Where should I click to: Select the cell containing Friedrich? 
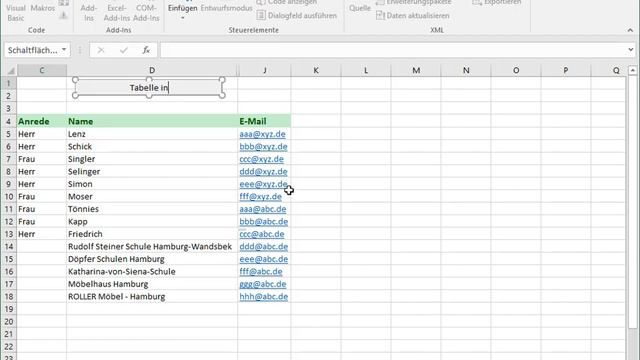[152, 234]
